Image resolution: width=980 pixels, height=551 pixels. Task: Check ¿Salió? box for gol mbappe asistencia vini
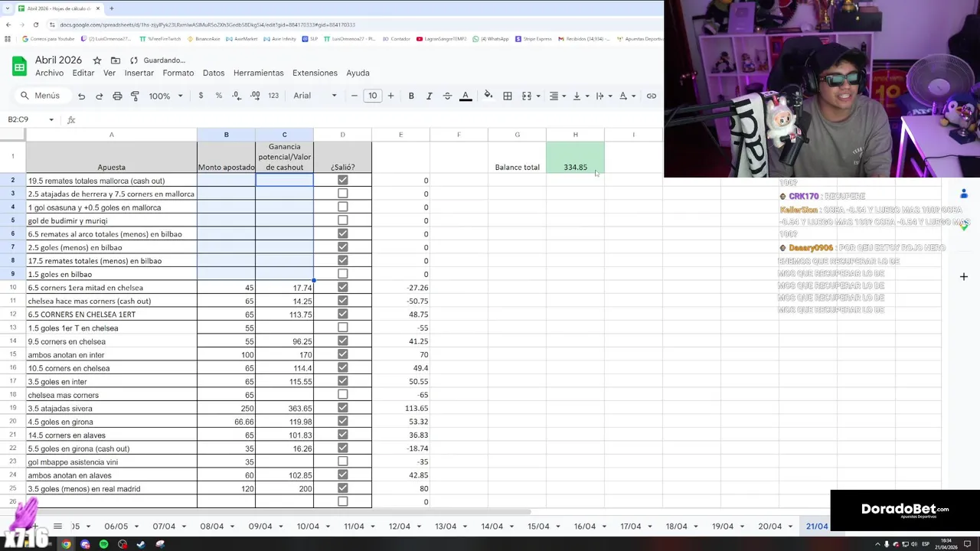point(342,461)
